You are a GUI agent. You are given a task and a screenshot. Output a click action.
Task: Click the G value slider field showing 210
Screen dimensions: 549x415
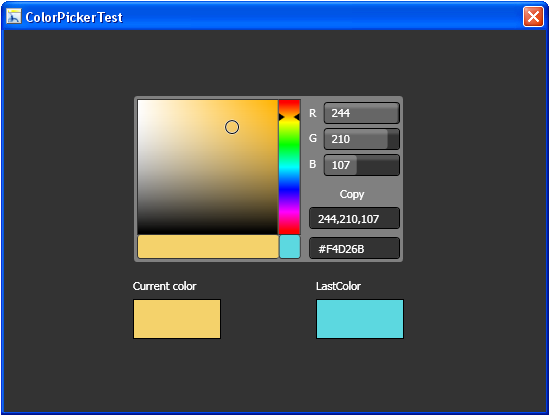[x=362, y=139]
